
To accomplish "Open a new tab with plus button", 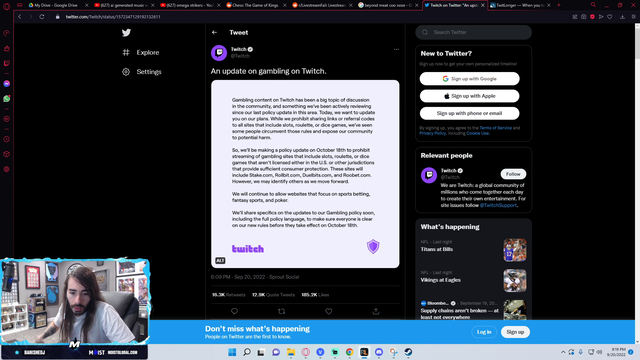I will click(x=559, y=5).
